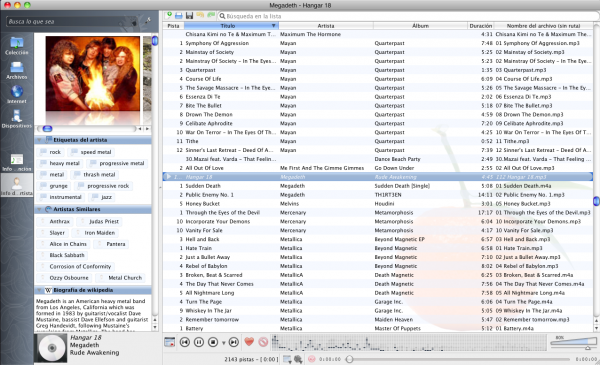The width and height of the screenshot is (600, 365).
Task: Love this track with the heart icon
Action: (249, 342)
